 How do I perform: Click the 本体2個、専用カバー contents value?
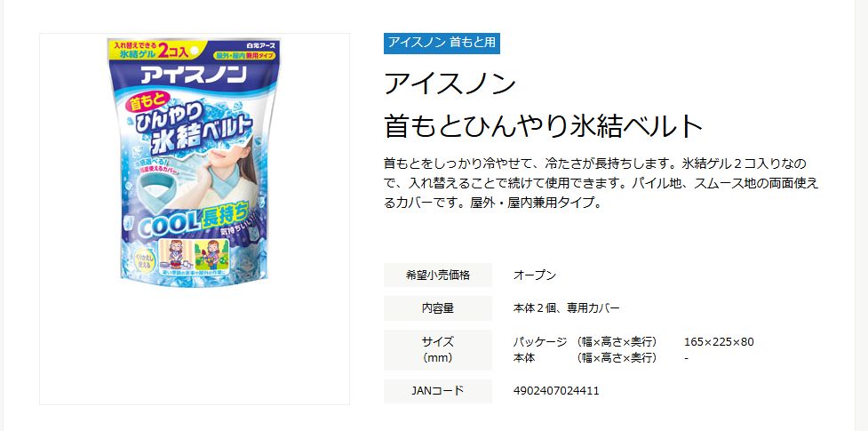point(566,308)
